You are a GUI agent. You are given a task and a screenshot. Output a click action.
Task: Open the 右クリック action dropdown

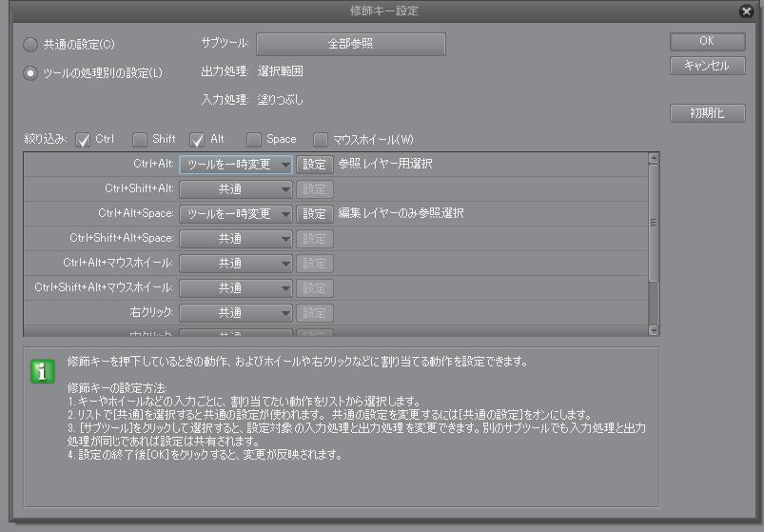(236, 312)
